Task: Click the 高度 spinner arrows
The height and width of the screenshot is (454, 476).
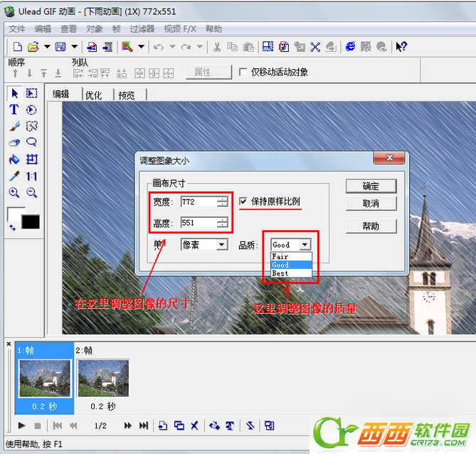Action: pos(223,223)
